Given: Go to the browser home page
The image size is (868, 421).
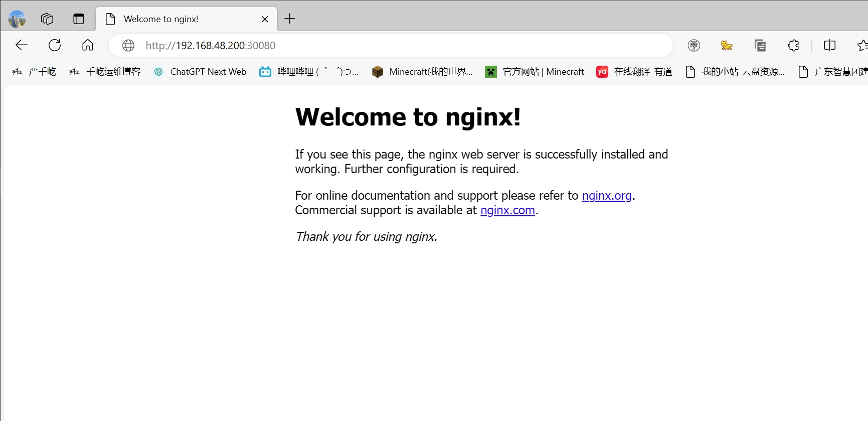Looking at the screenshot, I should [88, 45].
